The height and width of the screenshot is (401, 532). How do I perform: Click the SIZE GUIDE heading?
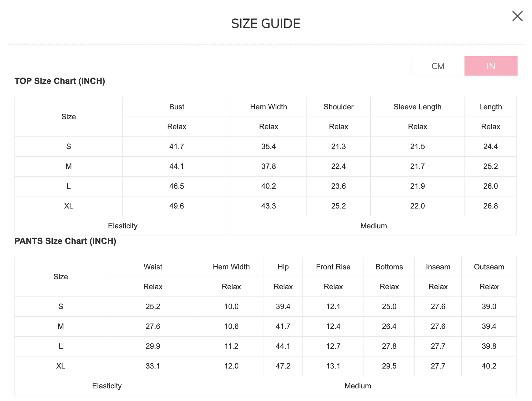[x=265, y=24]
